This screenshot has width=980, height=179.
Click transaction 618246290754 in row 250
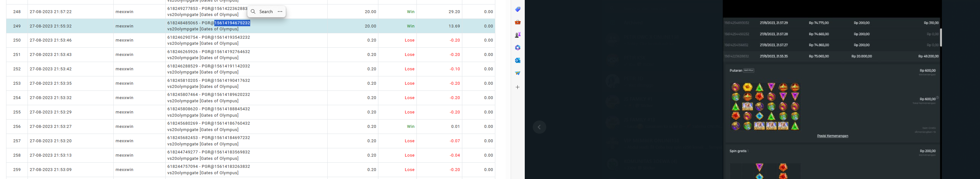tap(183, 37)
